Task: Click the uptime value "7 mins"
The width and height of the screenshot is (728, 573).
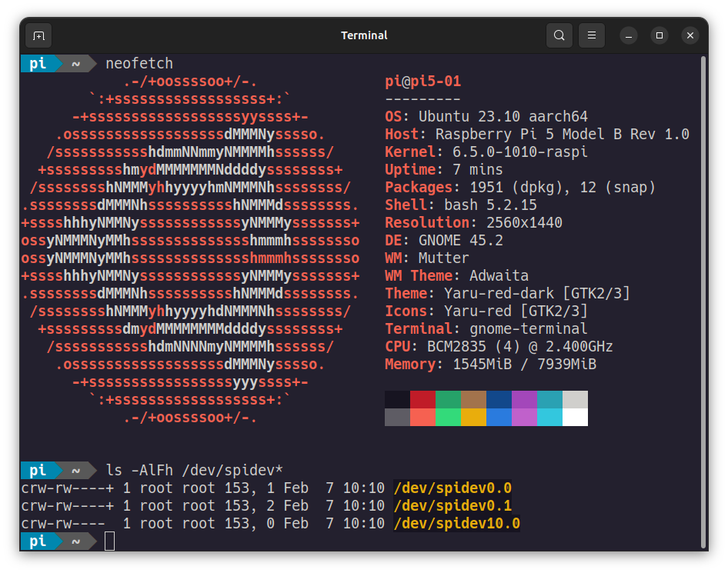Action: click(x=478, y=169)
